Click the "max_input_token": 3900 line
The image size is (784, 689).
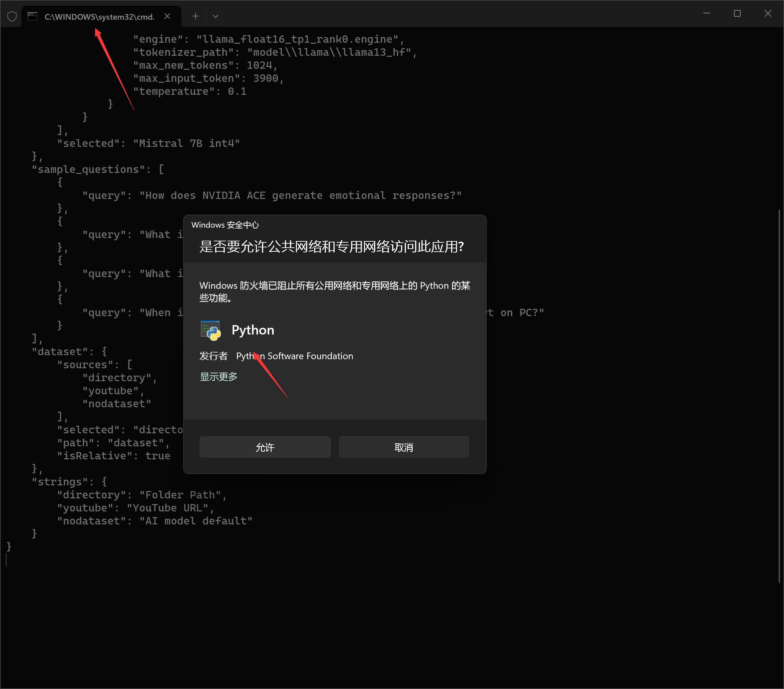pyautogui.click(x=208, y=78)
